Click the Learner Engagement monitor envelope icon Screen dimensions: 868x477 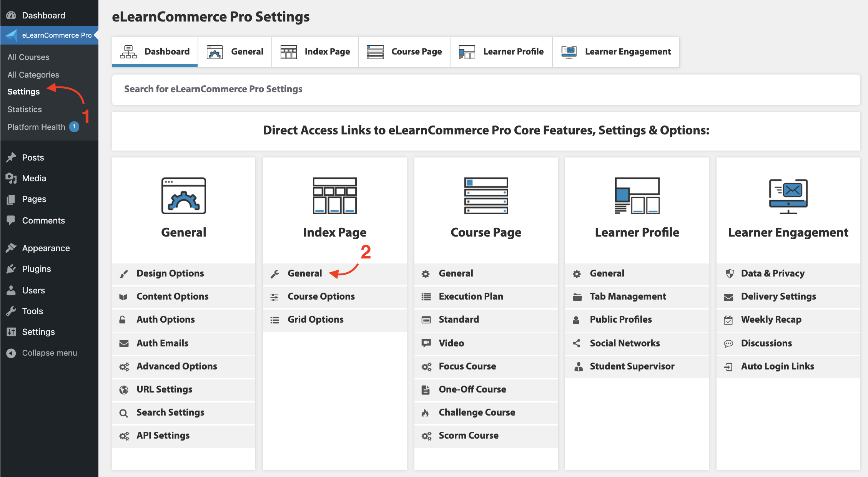click(788, 196)
